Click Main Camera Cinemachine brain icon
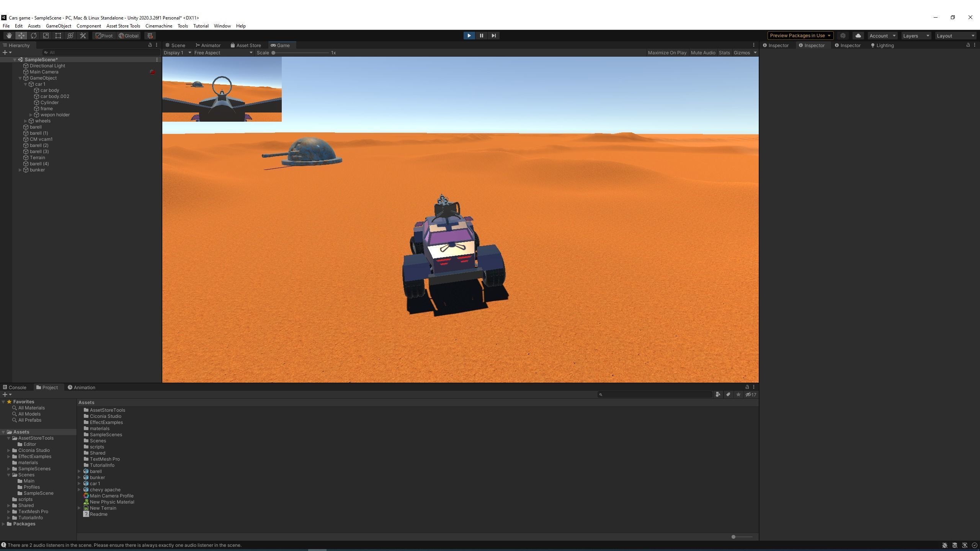980x551 pixels. pyautogui.click(x=152, y=72)
